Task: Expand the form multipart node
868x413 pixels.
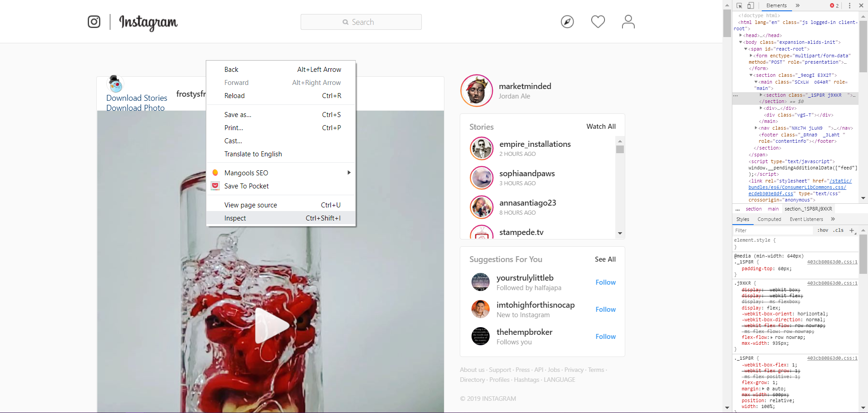Action: [751, 56]
